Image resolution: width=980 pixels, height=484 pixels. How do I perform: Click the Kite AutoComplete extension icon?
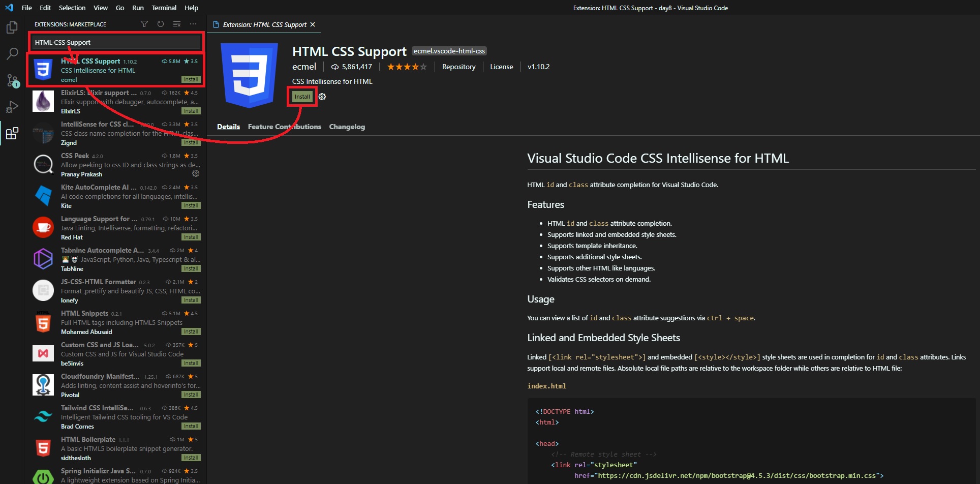[43, 196]
